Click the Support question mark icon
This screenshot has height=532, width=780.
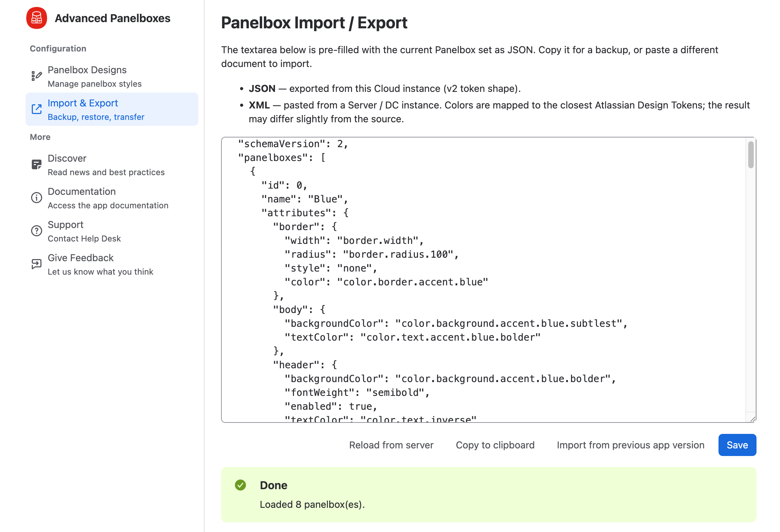pos(37,231)
